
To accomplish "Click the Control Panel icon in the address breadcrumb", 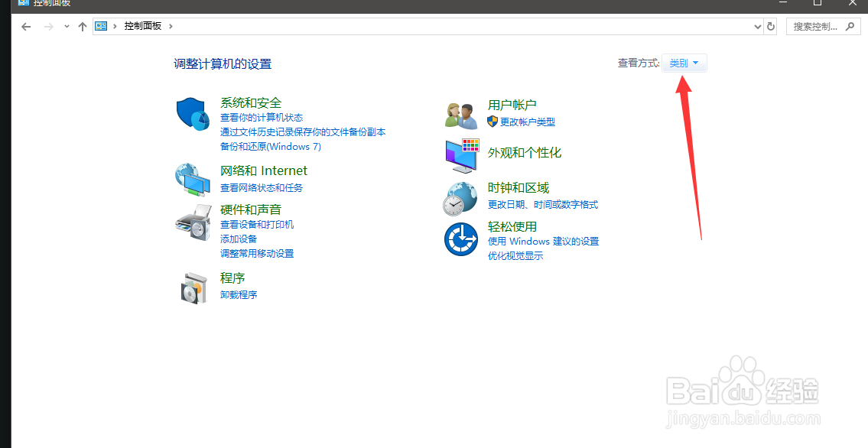I will click(101, 25).
